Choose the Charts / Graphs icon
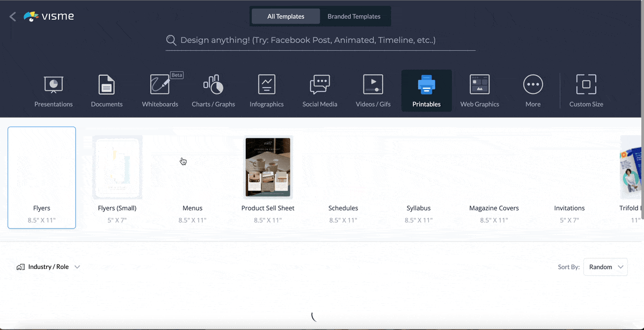 [213, 85]
